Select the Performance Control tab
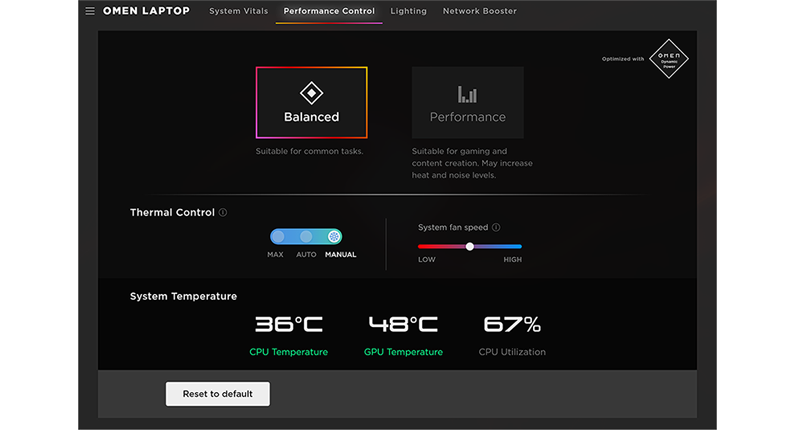Image resolution: width=795 pixels, height=430 pixels. (329, 11)
